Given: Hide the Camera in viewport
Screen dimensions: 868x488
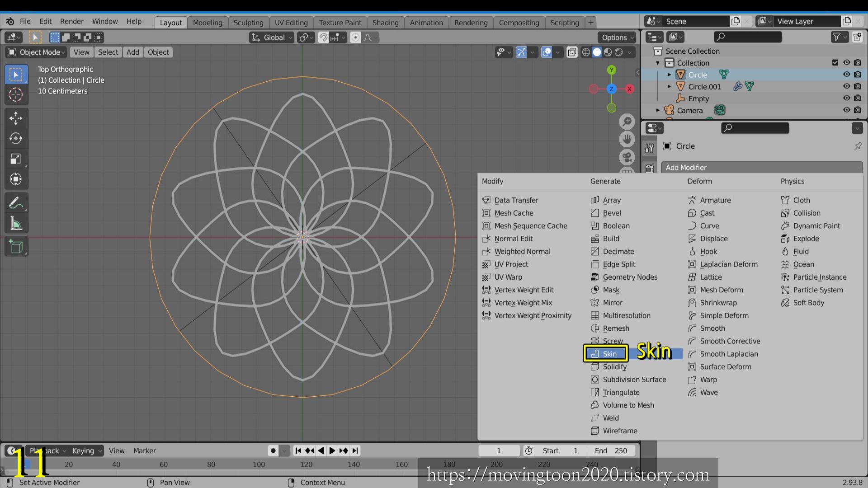Looking at the screenshot, I should tap(846, 110).
